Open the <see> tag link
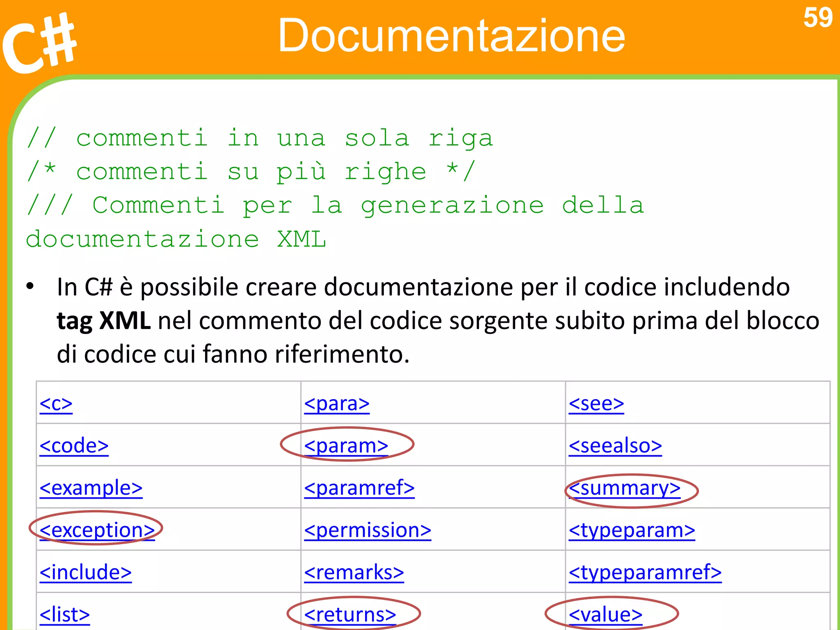 point(596,404)
